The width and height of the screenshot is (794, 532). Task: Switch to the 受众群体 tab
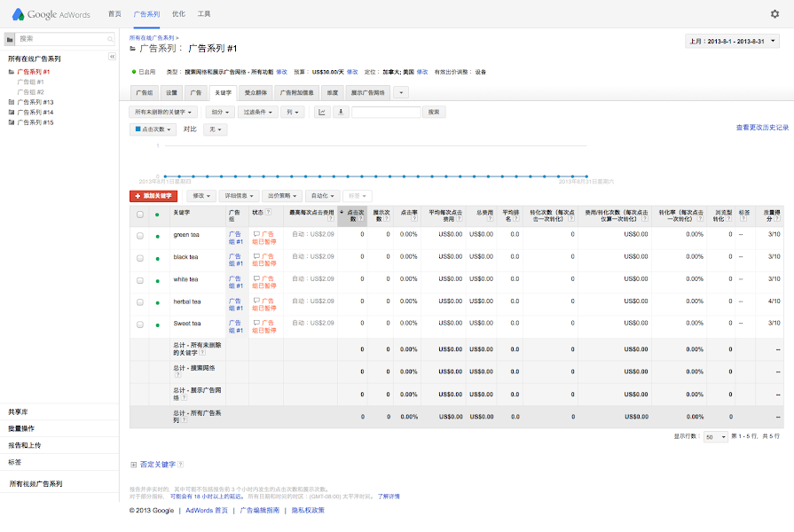(x=255, y=92)
